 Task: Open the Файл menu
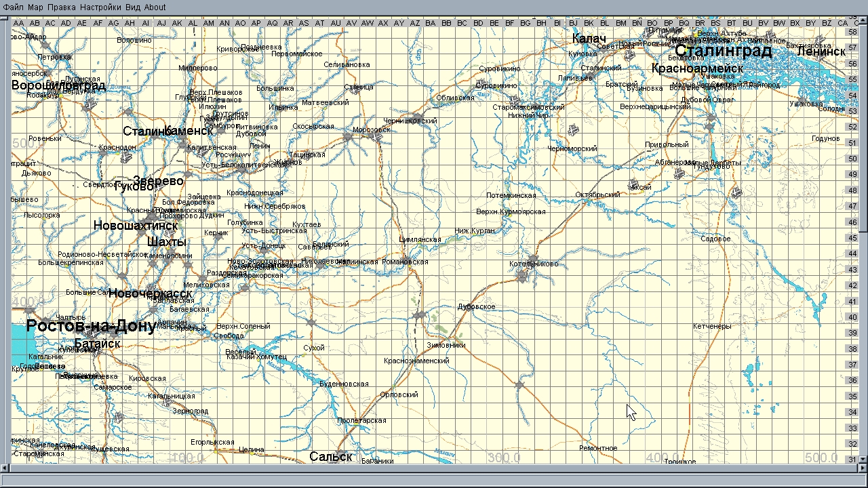pos(14,7)
